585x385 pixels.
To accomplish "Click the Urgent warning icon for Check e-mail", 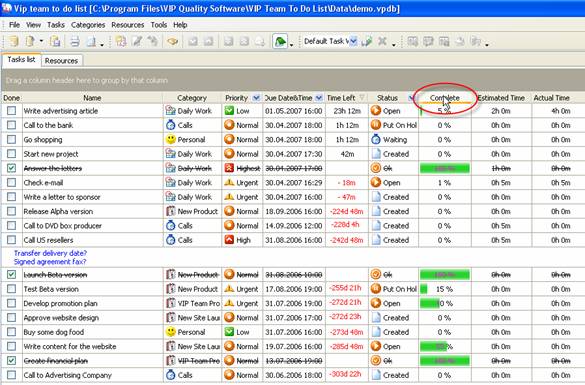I will [x=229, y=182].
